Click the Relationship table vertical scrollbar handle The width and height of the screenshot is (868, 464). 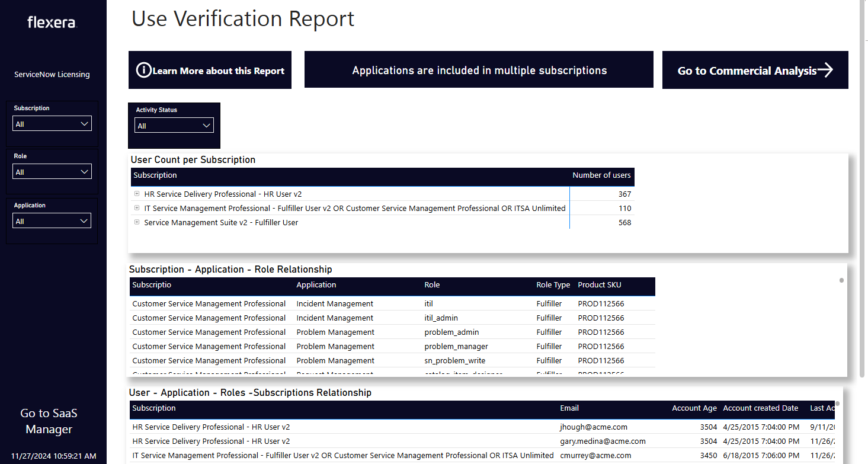coord(841,280)
